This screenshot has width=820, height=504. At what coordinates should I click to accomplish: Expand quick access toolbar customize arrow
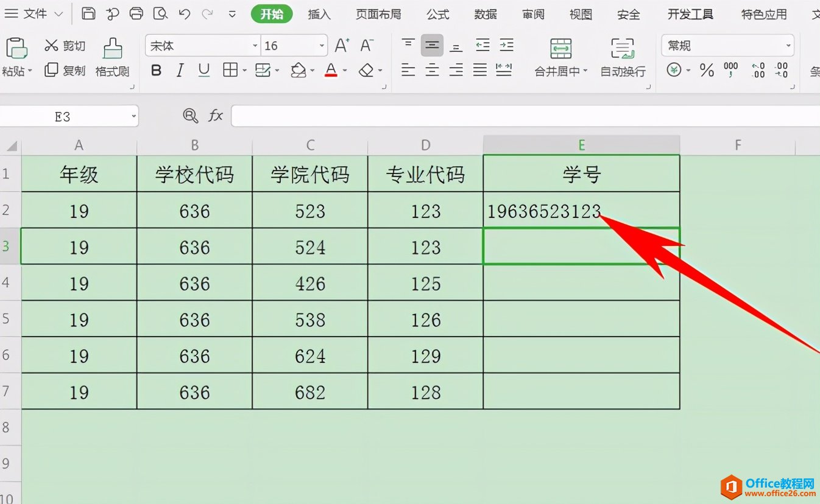point(232,13)
